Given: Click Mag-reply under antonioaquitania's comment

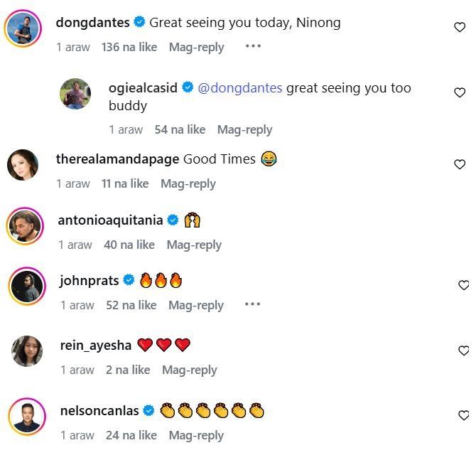Looking at the screenshot, I should 194,245.
